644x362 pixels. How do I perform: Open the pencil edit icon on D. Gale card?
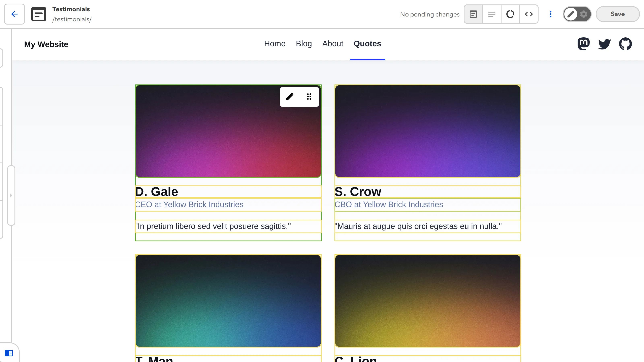[290, 97]
